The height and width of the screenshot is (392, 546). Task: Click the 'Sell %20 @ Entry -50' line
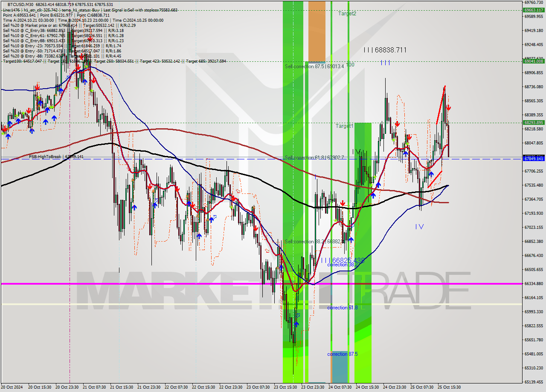click(x=62, y=51)
